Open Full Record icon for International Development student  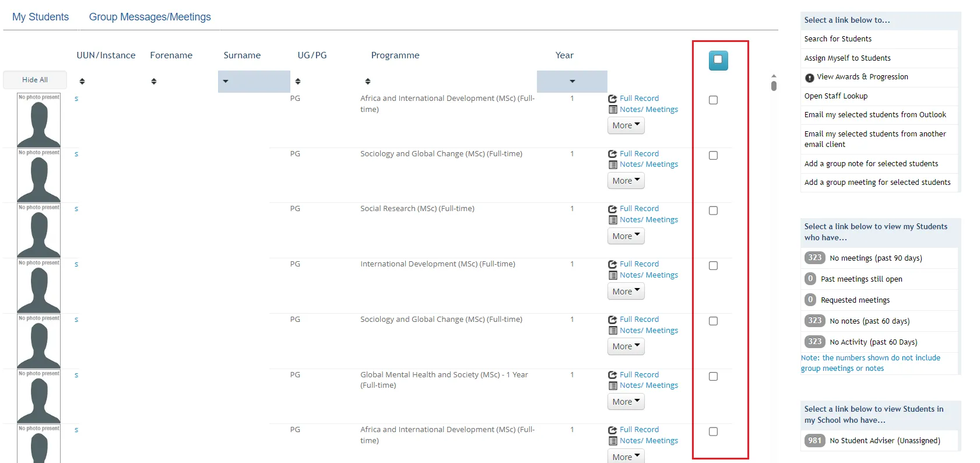613,264
